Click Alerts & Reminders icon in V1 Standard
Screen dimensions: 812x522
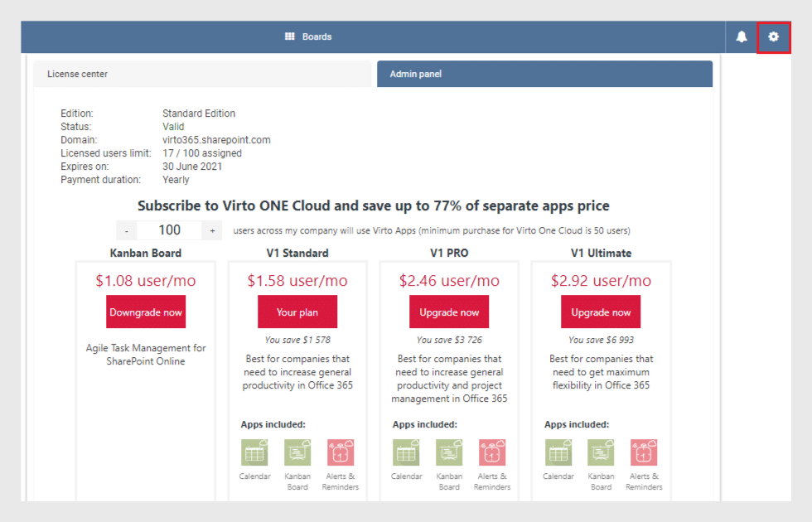341,452
